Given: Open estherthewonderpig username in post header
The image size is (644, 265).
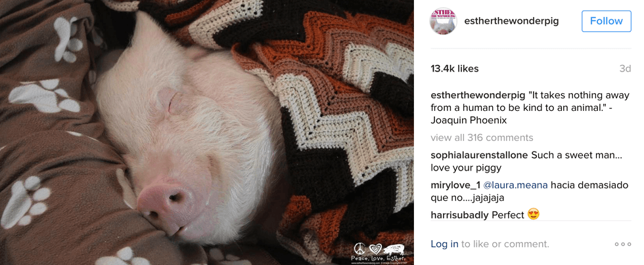Looking at the screenshot, I should 511,21.
